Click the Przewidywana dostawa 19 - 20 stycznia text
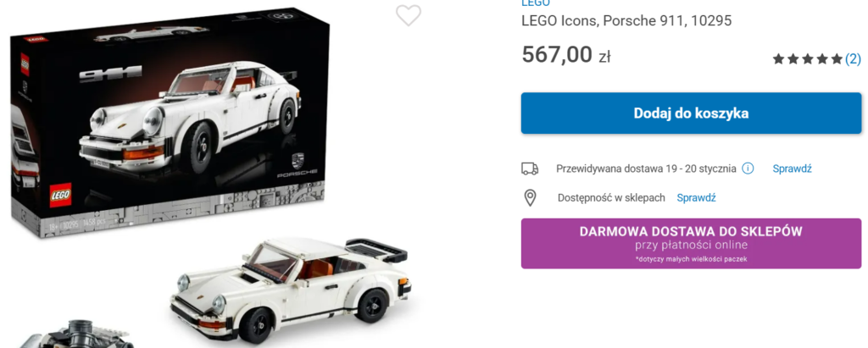Image resolution: width=868 pixels, height=348 pixels. pyautogui.click(x=646, y=168)
